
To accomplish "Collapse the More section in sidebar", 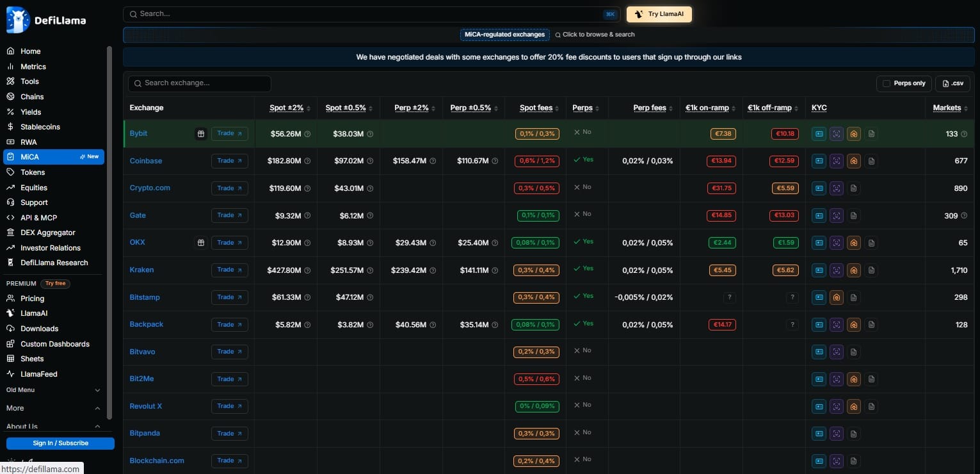I will [x=54, y=408].
